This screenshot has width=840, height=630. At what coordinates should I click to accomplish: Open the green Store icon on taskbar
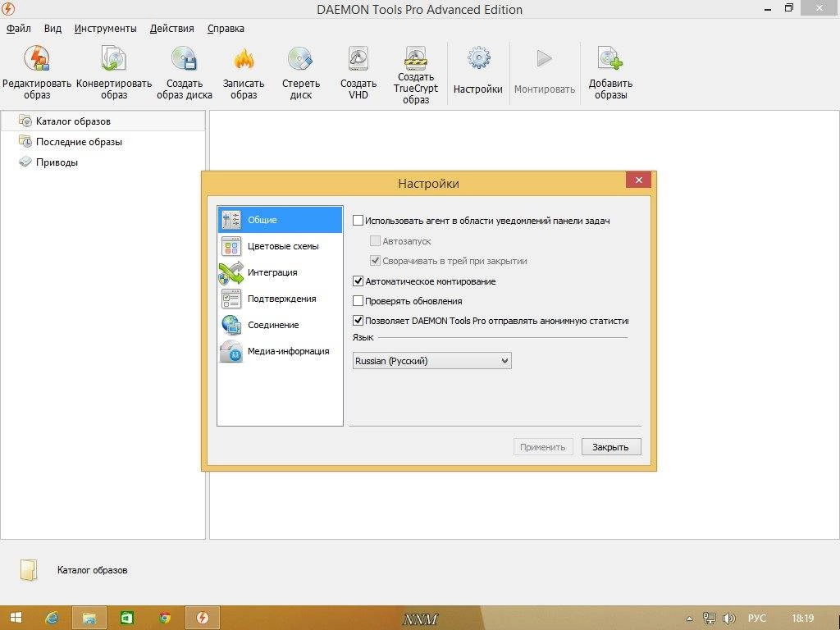[127, 619]
